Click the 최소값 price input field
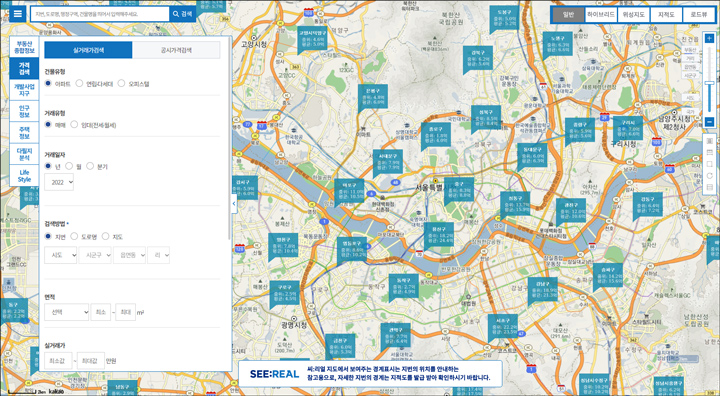Image resolution: width=720 pixels, height=396 pixels. (58, 361)
